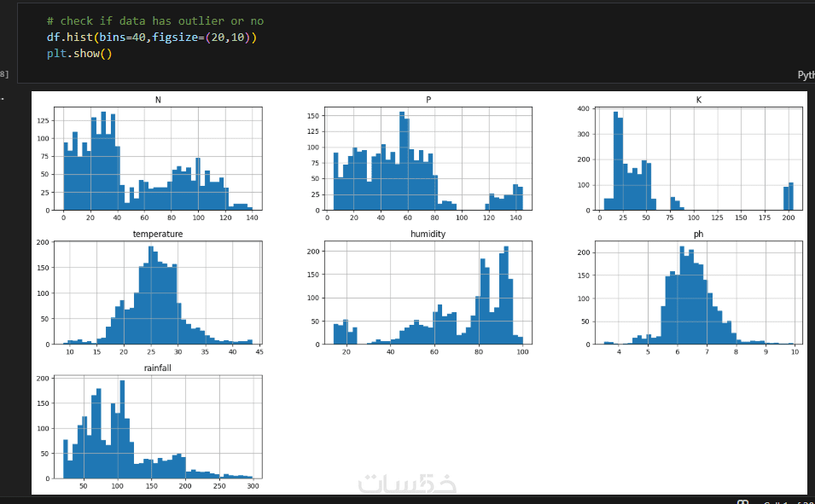Click the humidity histogram plot
Screen dimensions: 815x504
coord(428,293)
